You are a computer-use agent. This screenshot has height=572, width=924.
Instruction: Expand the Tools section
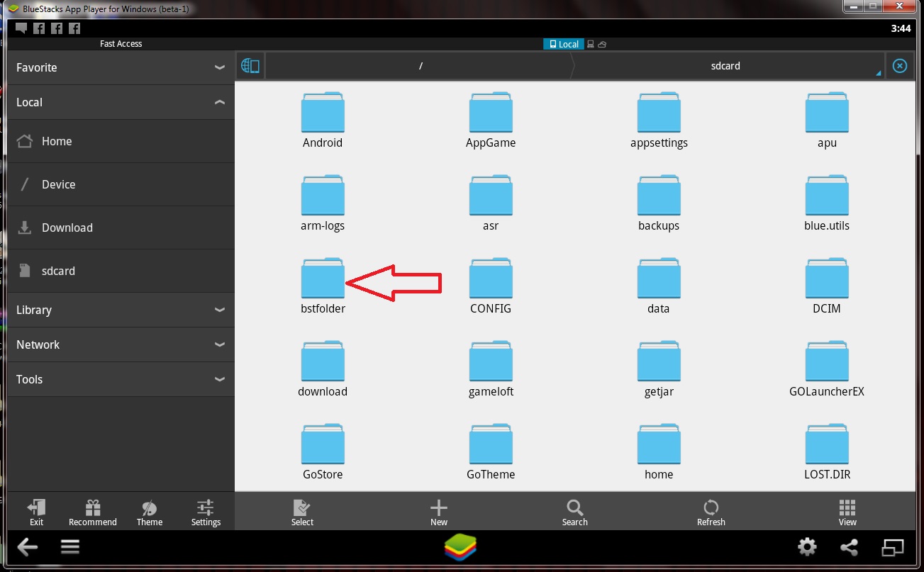pos(121,379)
